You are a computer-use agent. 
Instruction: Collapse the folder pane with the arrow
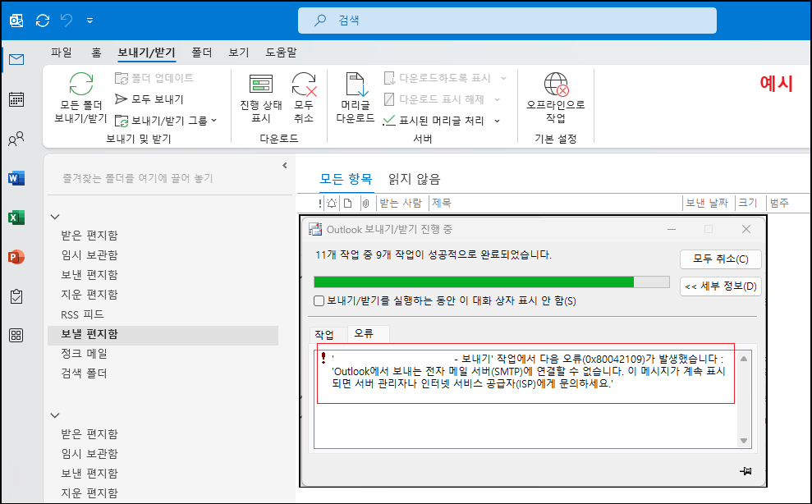coord(284,165)
